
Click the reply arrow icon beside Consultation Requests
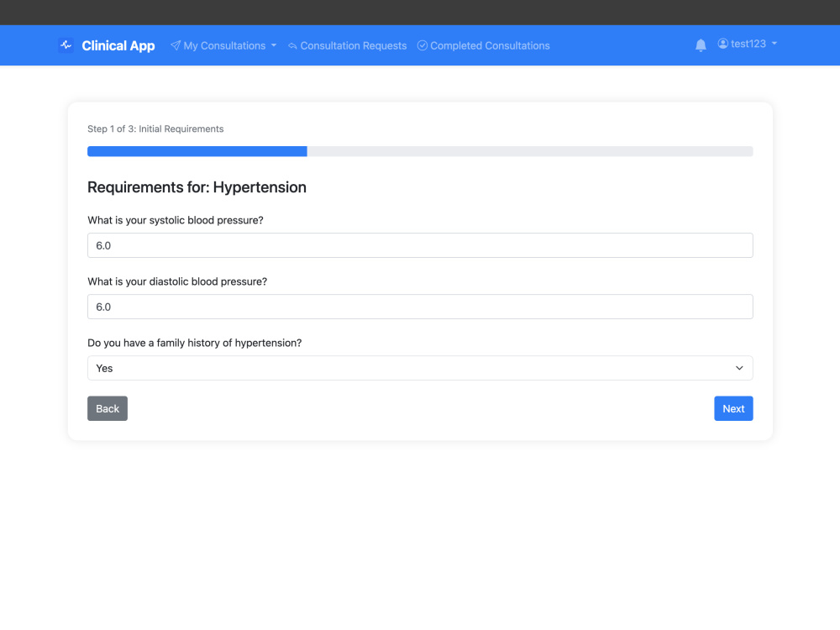point(292,46)
